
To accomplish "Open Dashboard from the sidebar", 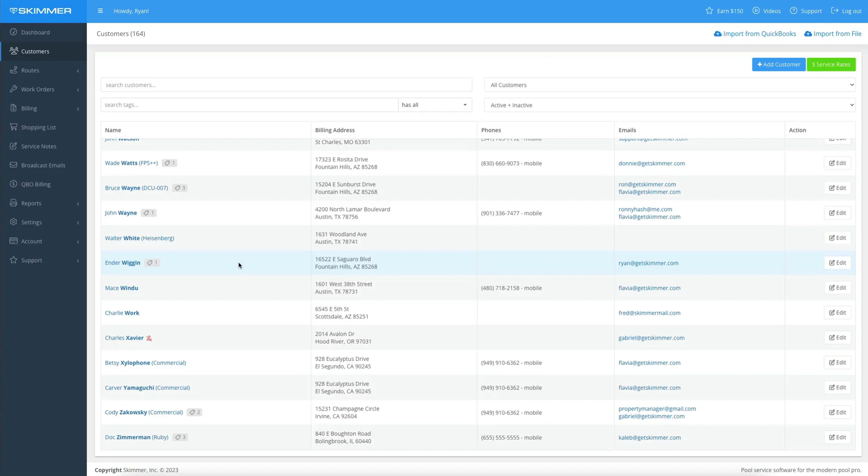I will click(x=43, y=32).
